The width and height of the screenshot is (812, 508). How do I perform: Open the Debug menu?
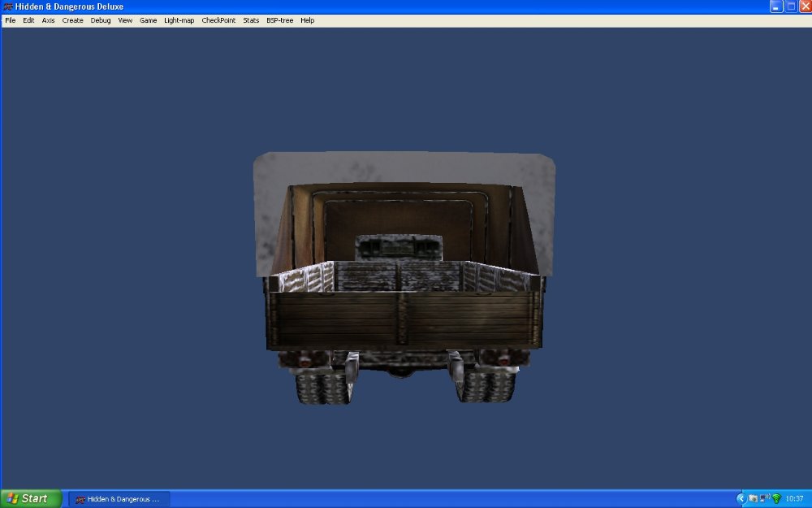(101, 21)
